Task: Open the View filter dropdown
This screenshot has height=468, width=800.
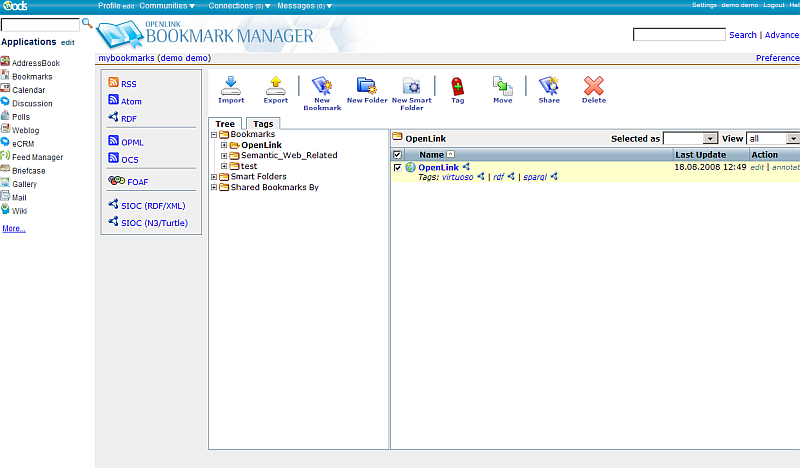Action: (773, 138)
